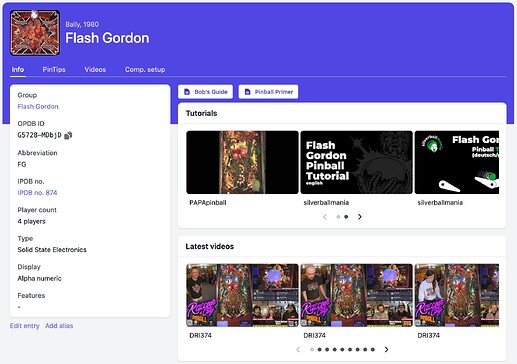Open the Comp. setup tab

(145, 69)
